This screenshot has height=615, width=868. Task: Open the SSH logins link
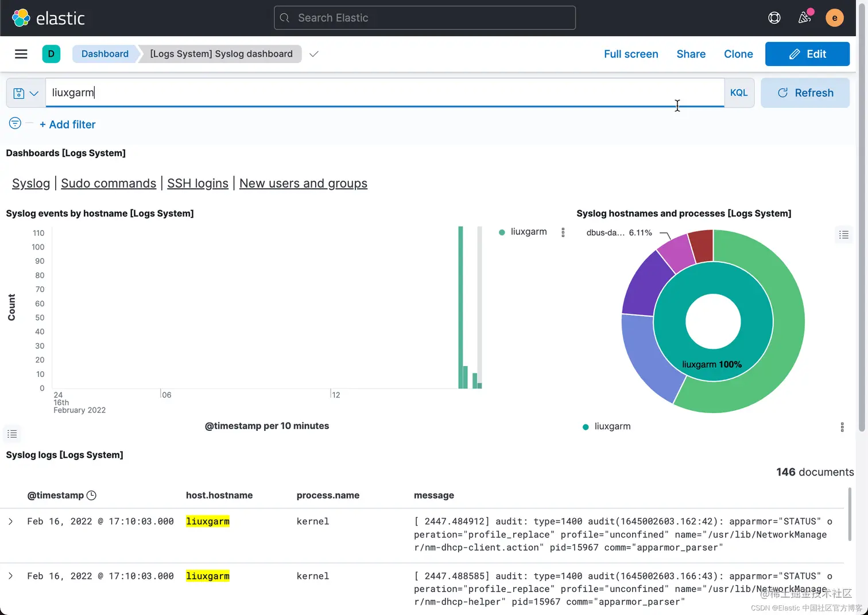click(x=197, y=183)
